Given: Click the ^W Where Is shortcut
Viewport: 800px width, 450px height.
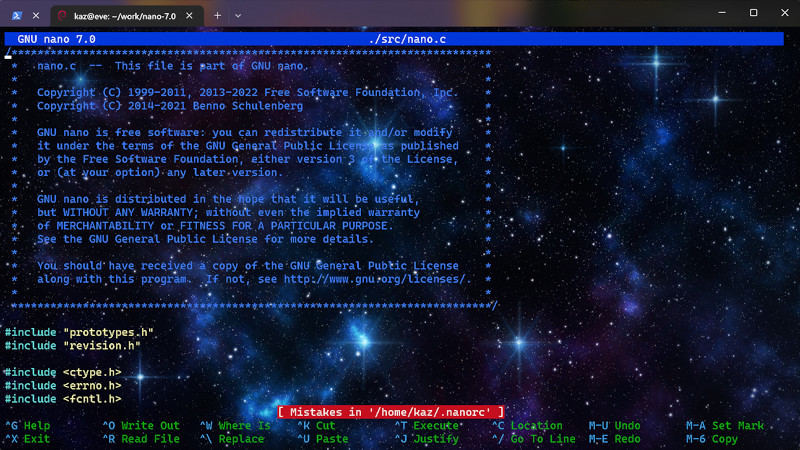Looking at the screenshot, I should tap(235, 426).
